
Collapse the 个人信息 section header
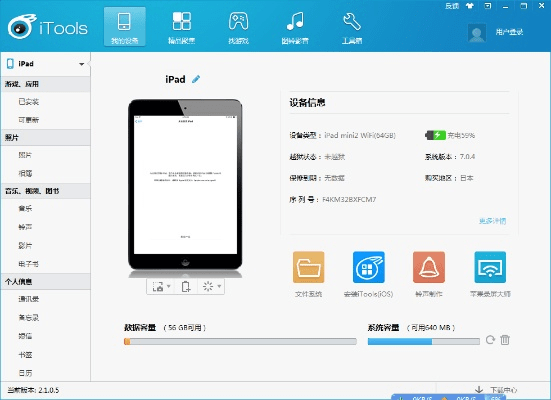45,282
